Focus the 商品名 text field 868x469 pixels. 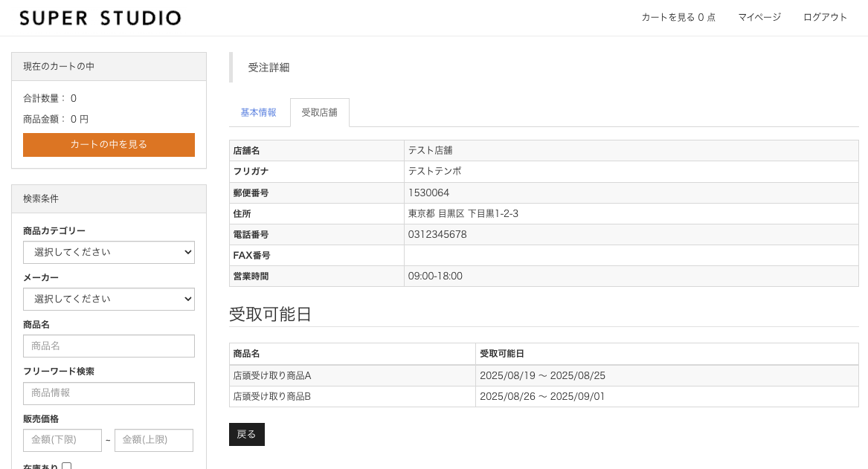109,346
